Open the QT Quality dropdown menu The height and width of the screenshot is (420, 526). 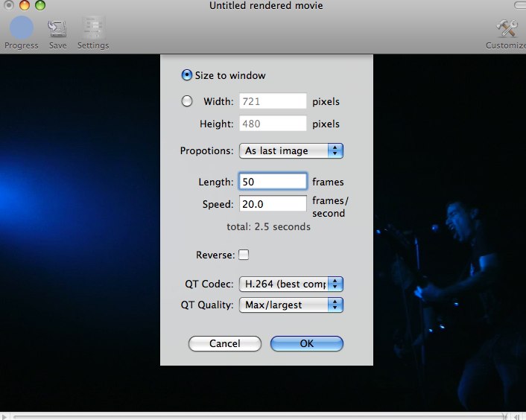291,304
